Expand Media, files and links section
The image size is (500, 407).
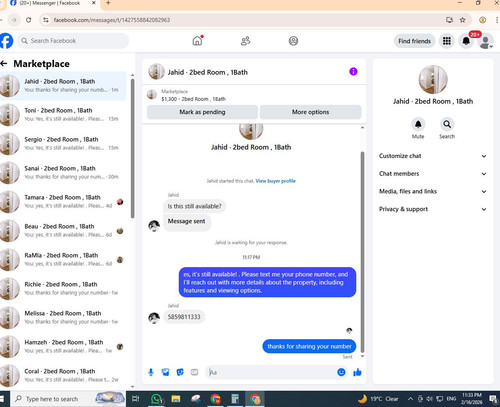point(433,191)
